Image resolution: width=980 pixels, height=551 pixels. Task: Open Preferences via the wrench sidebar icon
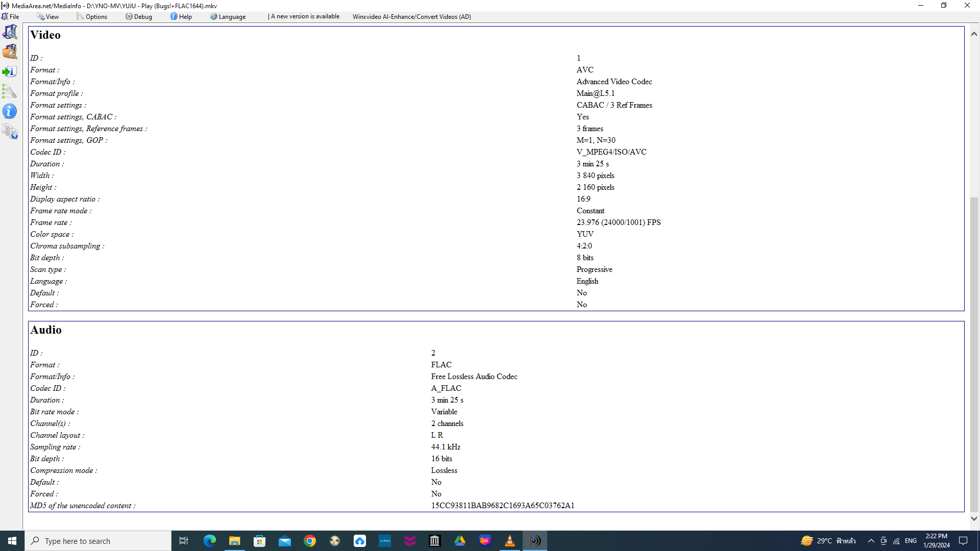[10, 91]
